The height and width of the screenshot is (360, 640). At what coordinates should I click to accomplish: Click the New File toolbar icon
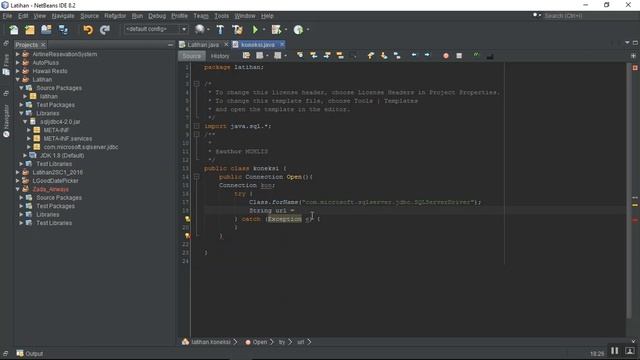point(13,30)
